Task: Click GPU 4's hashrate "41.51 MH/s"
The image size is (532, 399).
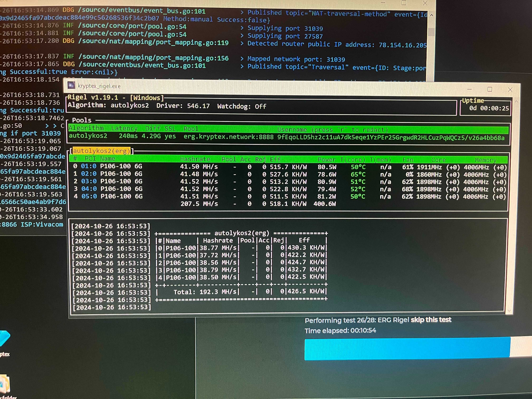Action: pos(199,196)
